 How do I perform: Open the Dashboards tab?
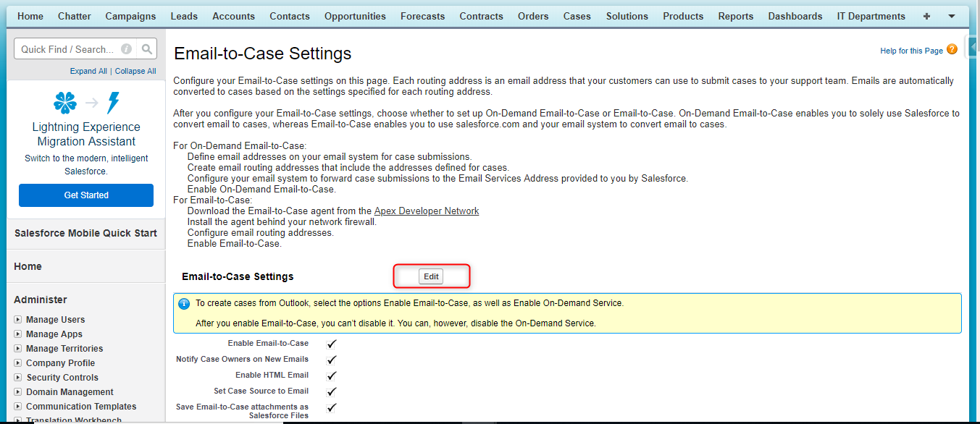795,16
